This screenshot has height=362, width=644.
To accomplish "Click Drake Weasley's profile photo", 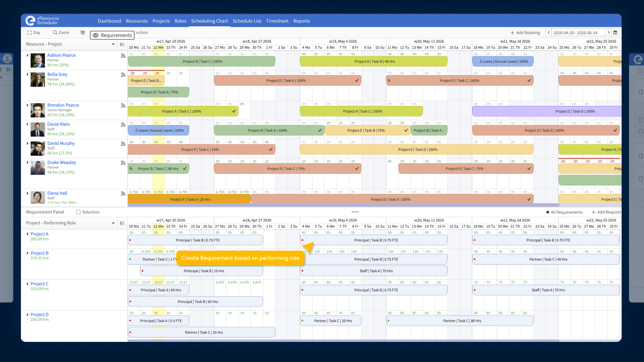I will tap(38, 168).
